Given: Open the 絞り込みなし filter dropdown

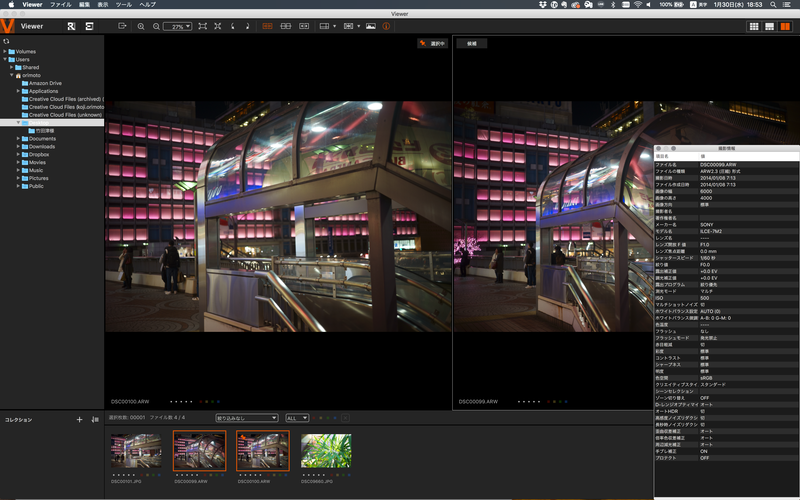Looking at the screenshot, I should 247,418.
